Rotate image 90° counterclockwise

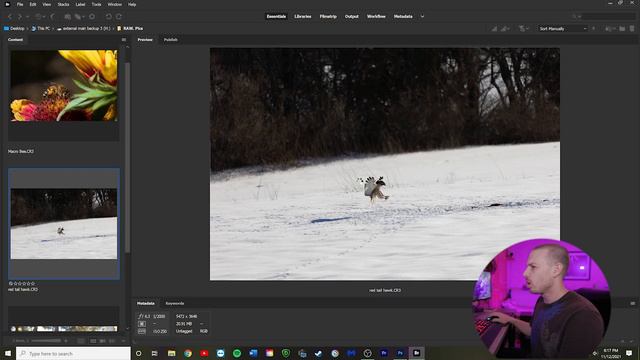109,17
